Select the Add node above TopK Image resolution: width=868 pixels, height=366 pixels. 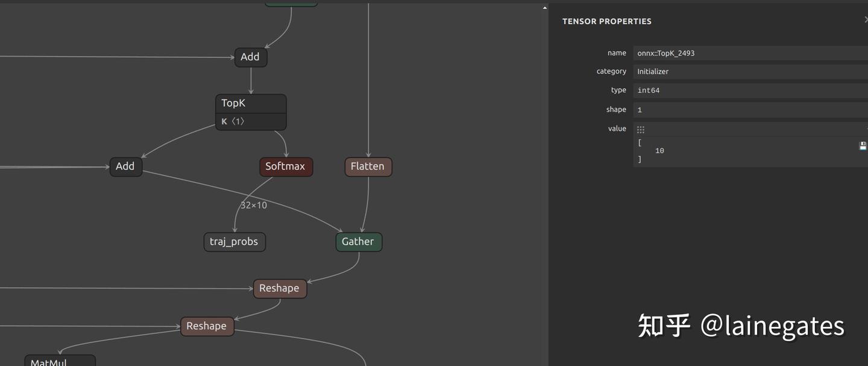click(250, 57)
